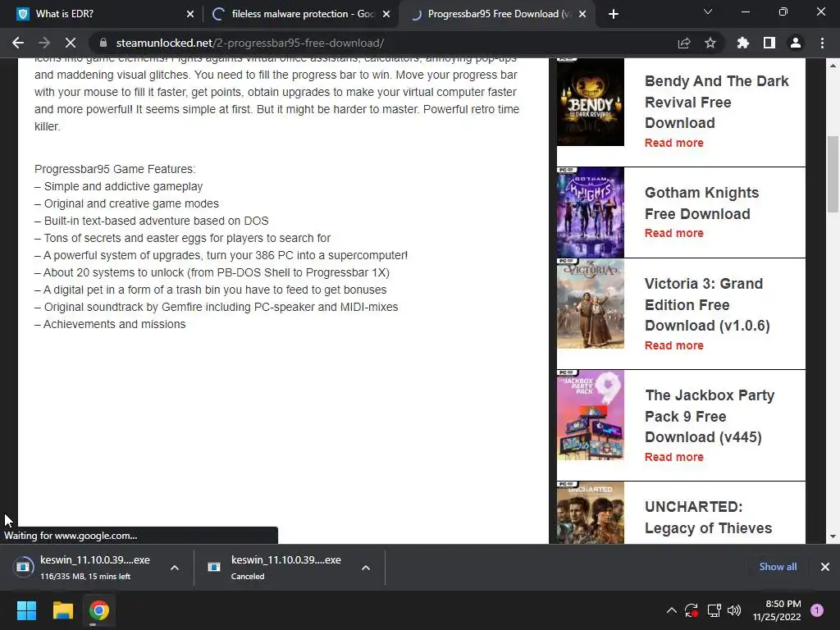Close the downloads bar
Image resolution: width=840 pixels, height=630 pixels.
(825, 566)
